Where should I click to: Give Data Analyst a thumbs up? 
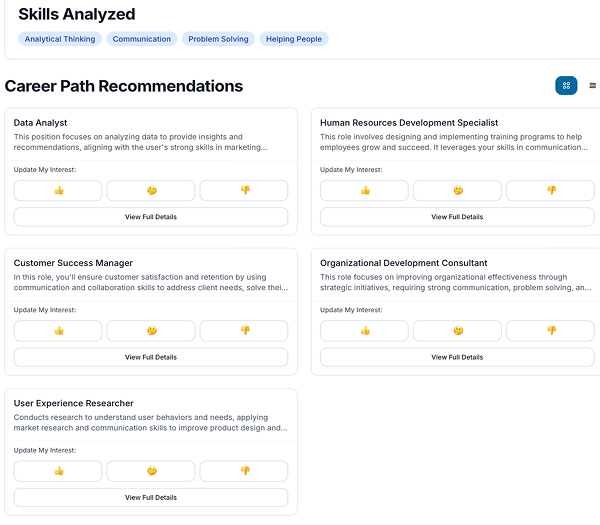click(58, 191)
